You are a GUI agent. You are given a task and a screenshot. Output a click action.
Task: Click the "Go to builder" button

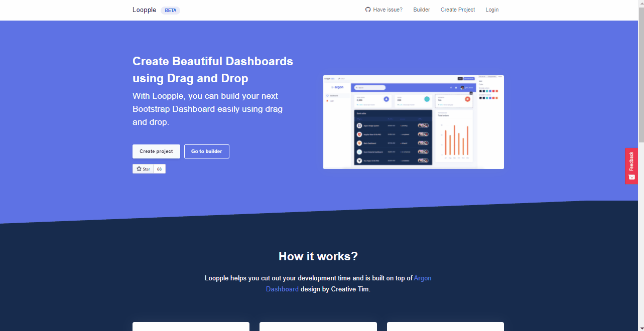pos(206,151)
